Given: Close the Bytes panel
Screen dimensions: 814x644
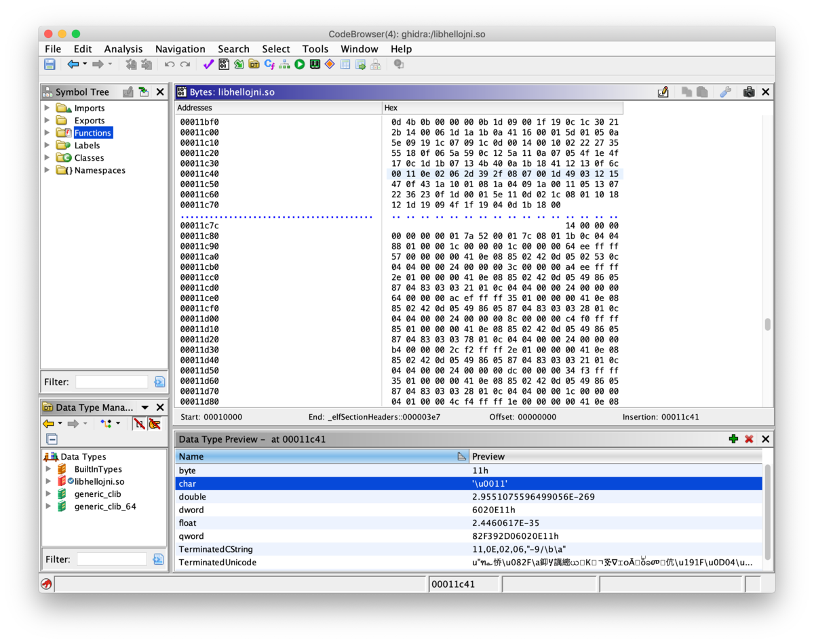Looking at the screenshot, I should pos(765,92).
